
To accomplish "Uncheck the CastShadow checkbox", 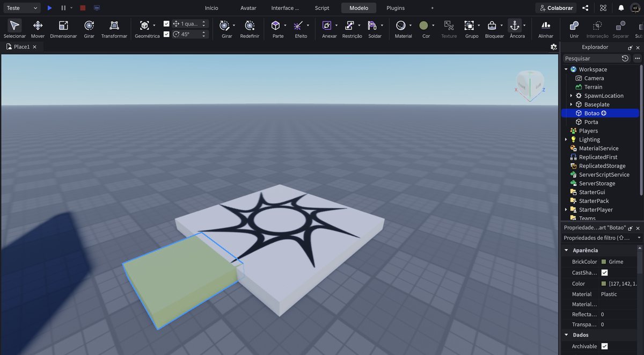I will [x=604, y=273].
